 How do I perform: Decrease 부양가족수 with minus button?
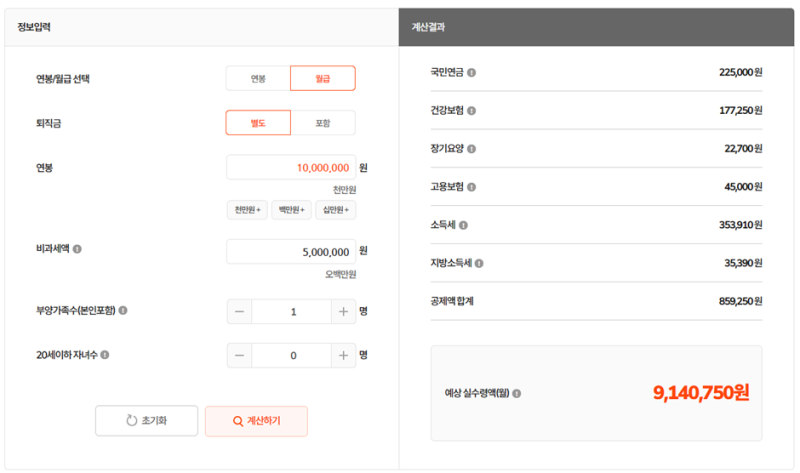tap(239, 312)
